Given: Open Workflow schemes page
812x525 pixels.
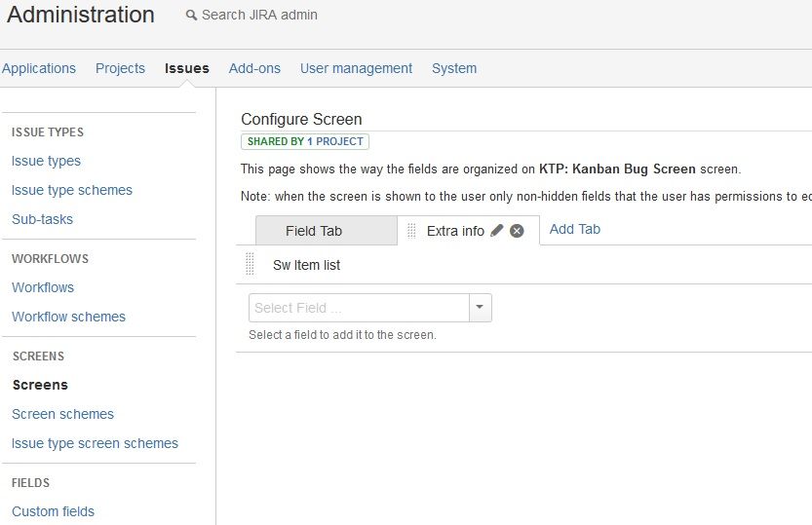Looking at the screenshot, I should click(69, 317).
